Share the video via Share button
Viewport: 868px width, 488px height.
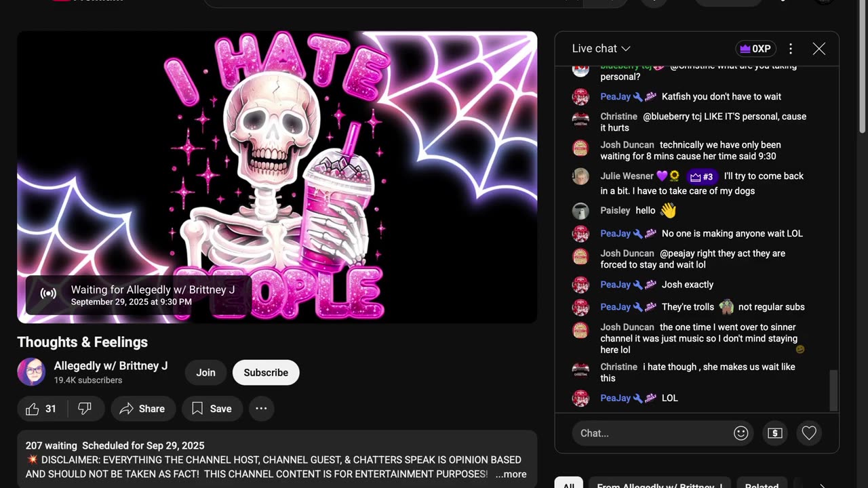pyautogui.click(x=142, y=409)
